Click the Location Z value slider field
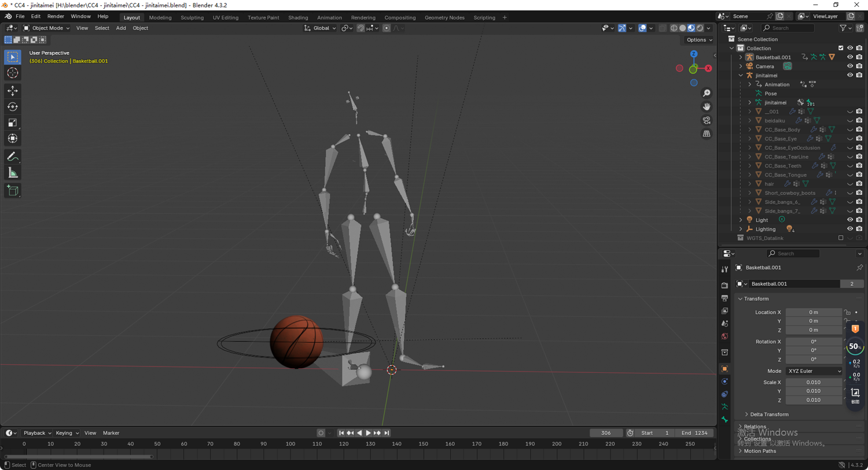Image resolution: width=868 pixels, height=470 pixels. tap(814, 330)
